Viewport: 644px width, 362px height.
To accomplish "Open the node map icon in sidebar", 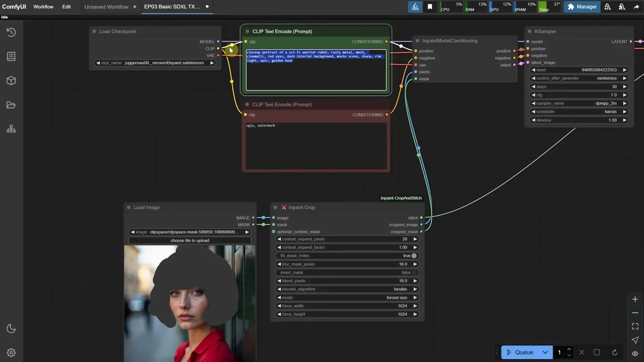I will point(11,129).
